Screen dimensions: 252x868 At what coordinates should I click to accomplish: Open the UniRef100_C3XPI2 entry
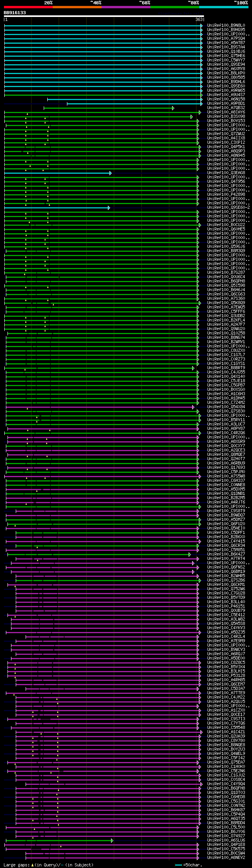click(x=226, y=143)
